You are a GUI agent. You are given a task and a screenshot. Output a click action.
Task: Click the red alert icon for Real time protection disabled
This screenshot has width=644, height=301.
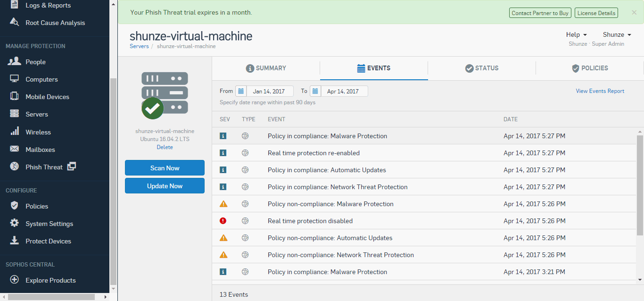pos(223,221)
